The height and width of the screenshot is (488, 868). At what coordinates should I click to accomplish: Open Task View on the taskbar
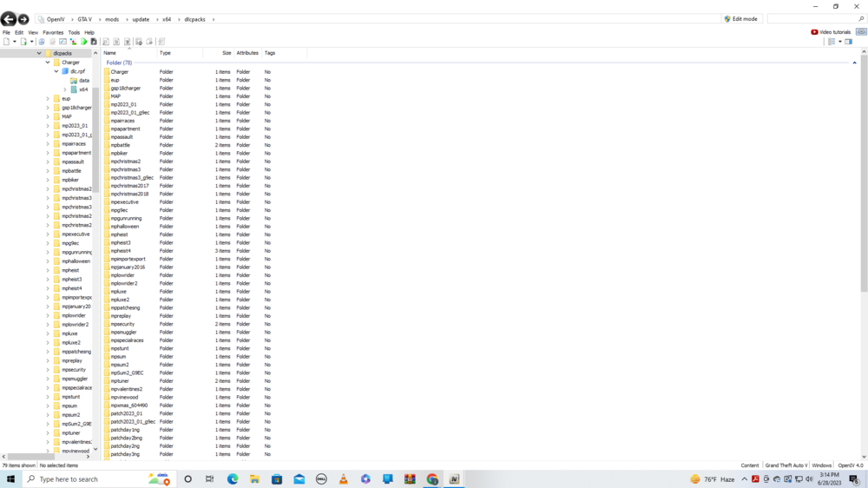tap(210, 479)
